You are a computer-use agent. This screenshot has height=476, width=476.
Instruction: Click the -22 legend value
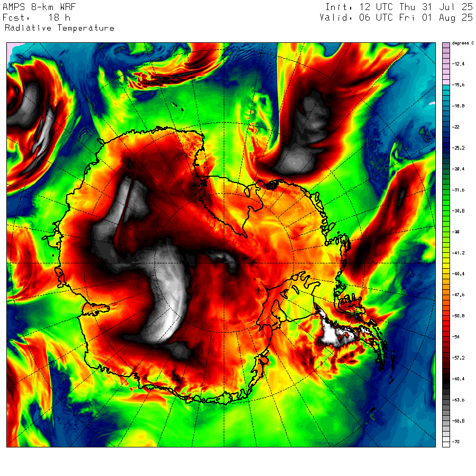(456, 127)
